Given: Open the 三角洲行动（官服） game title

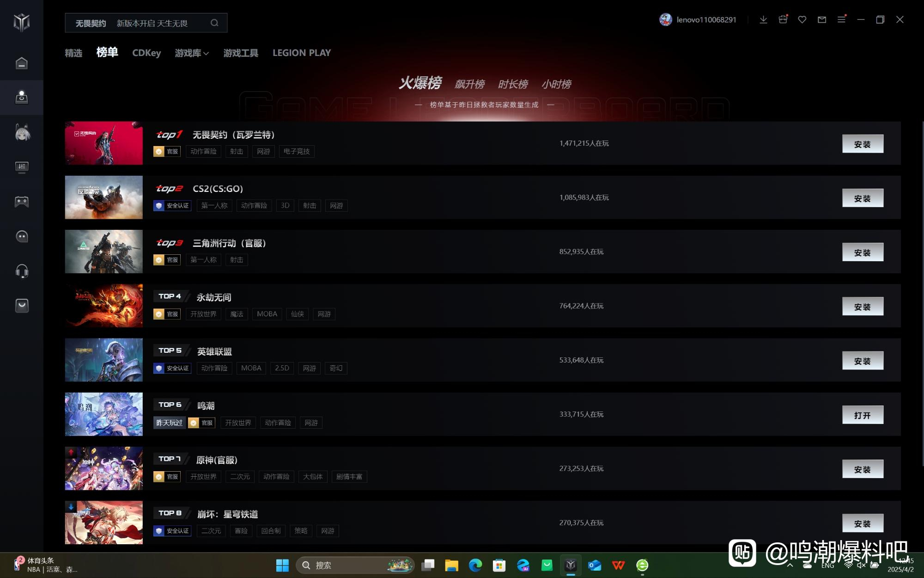Looking at the screenshot, I should tap(229, 243).
